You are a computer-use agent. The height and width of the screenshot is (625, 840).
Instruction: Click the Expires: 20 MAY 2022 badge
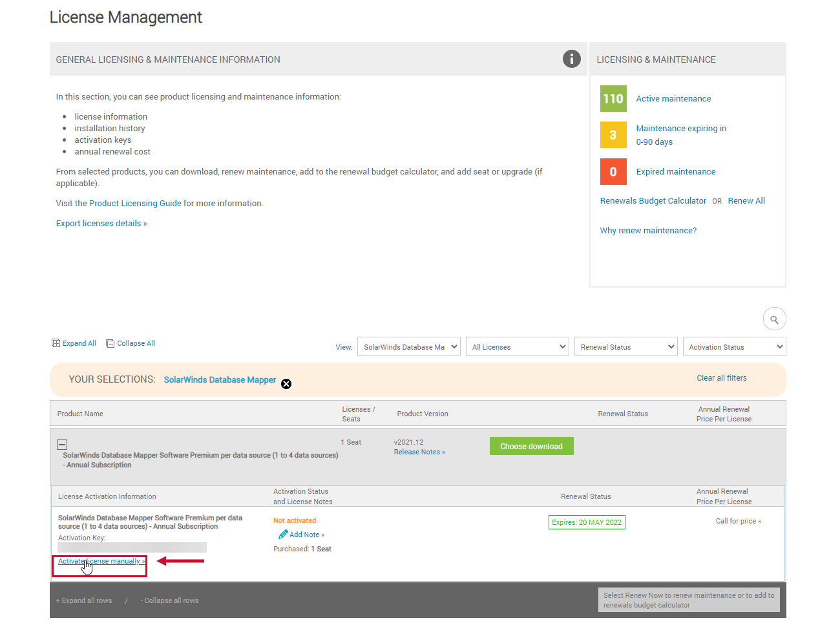coord(587,522)
